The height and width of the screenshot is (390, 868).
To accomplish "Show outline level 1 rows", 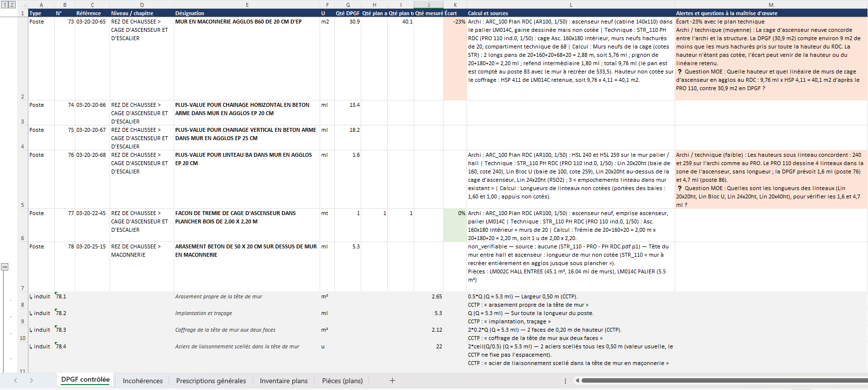I will tap(4, 4).
